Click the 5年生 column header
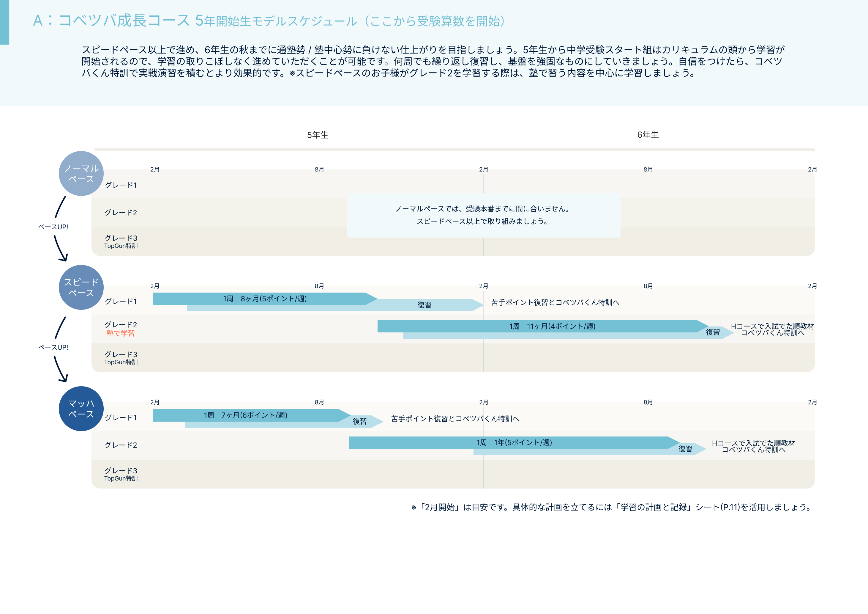Image resolution: width=868 pixels, height=614 pixels. click(318, 135)
